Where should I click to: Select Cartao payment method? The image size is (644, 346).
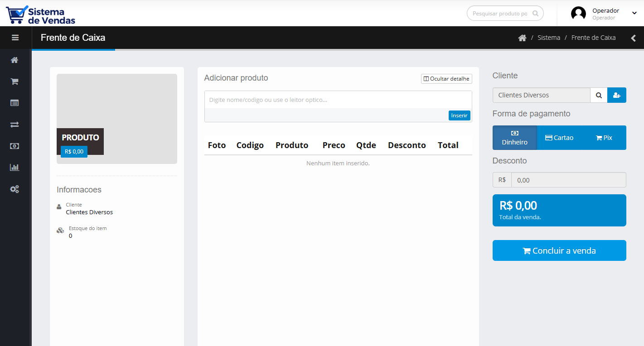[x=559, y=138]
